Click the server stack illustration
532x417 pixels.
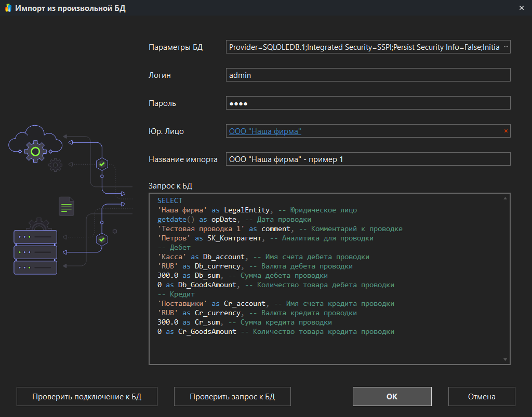pyautogui.click(x=35, y=252)
